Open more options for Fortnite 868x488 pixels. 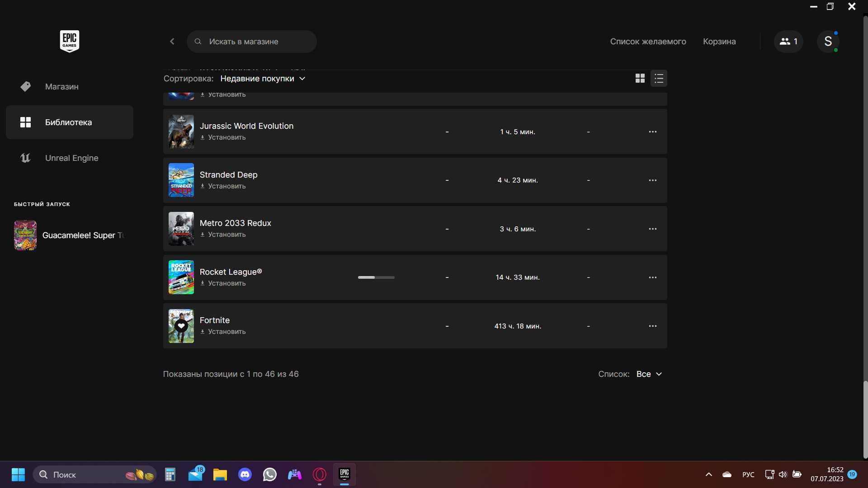[x=653, y=326]
